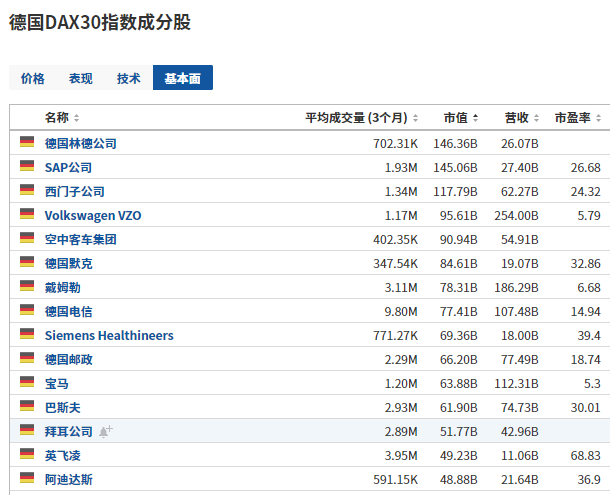The image size is (610, 495).
Task: Click 空中客车集团 volume 402.35K
Action: tap(396, 239)
